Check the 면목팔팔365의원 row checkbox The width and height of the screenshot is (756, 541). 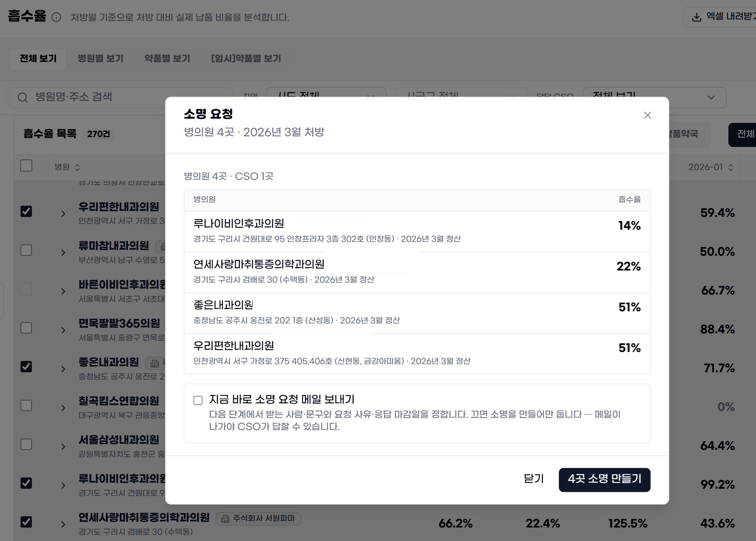pyautogui.click(x=26, y=328)
